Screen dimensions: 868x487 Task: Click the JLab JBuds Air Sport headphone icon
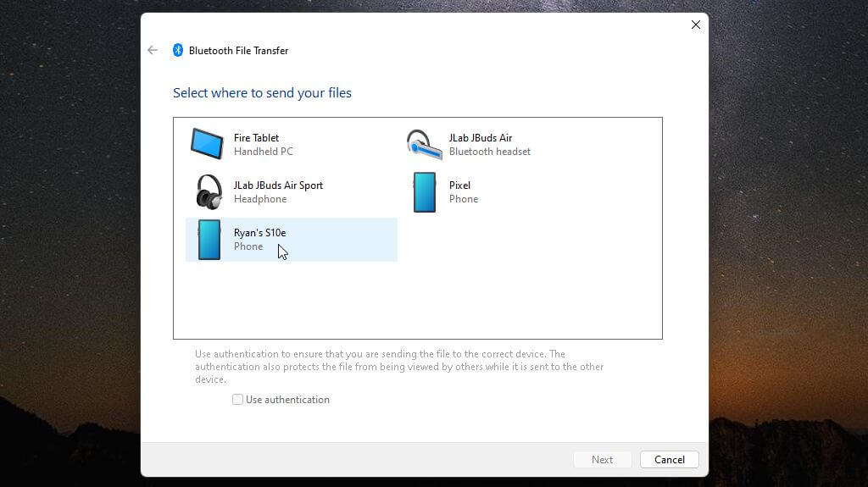pyautogui.click(x=209, y=192)
